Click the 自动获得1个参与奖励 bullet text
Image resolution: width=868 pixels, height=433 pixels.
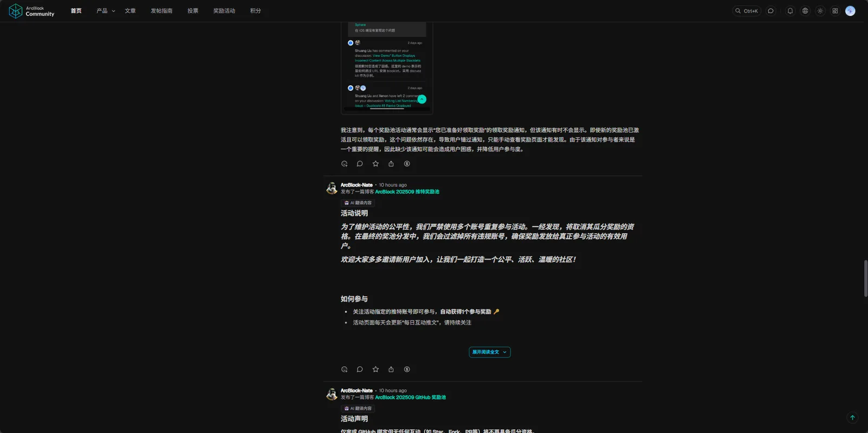(x=465, y=312)
